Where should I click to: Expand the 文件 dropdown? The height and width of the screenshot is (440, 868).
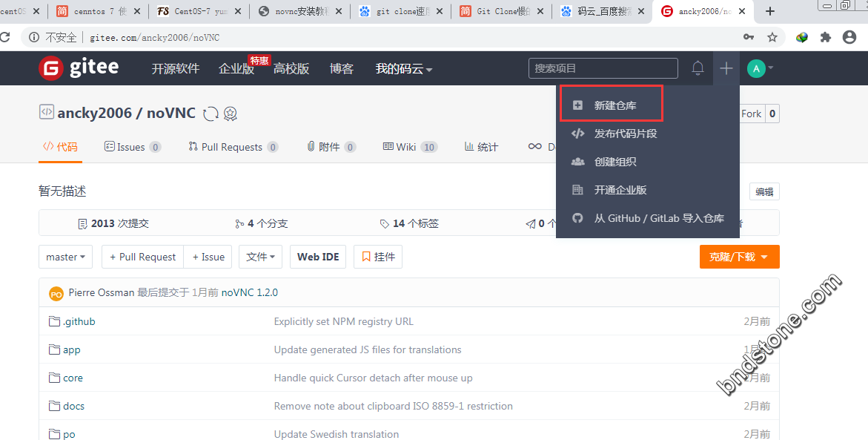260,257
